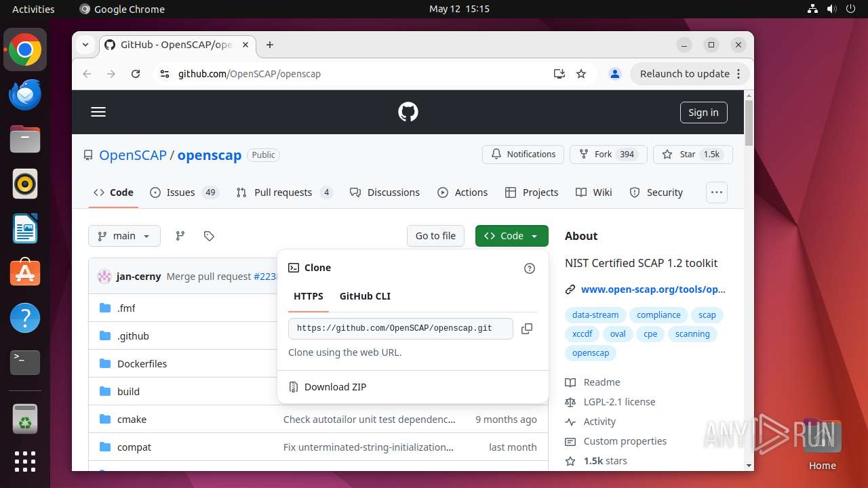868x488 pixels.
Task: Open Help from the dock
Action: (25, 317)
